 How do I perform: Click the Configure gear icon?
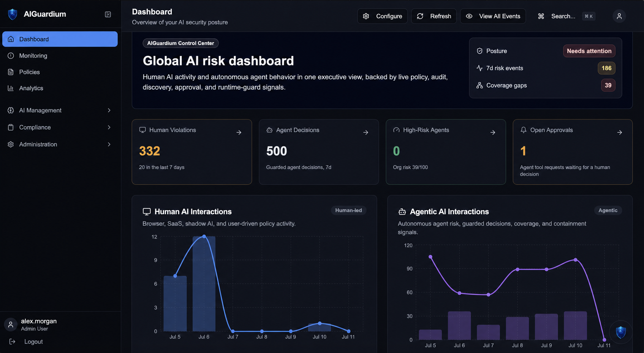tap(366, 16)
